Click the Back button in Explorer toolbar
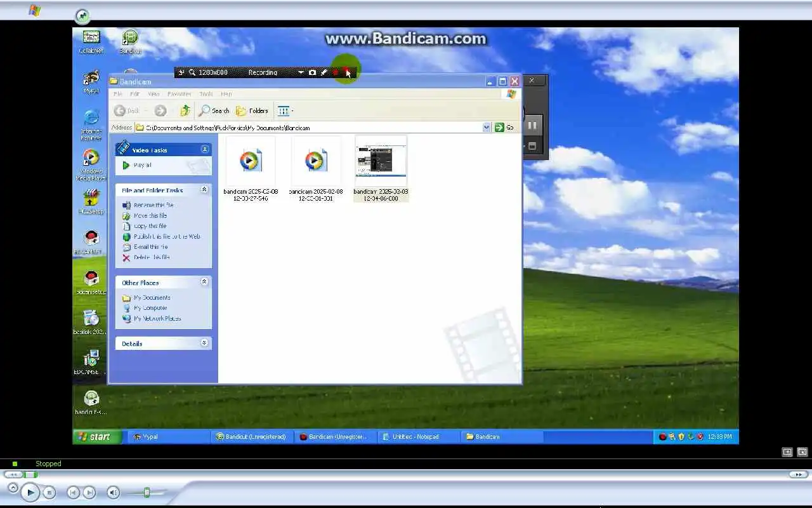 pyautogui.click(x=127, y=110)
